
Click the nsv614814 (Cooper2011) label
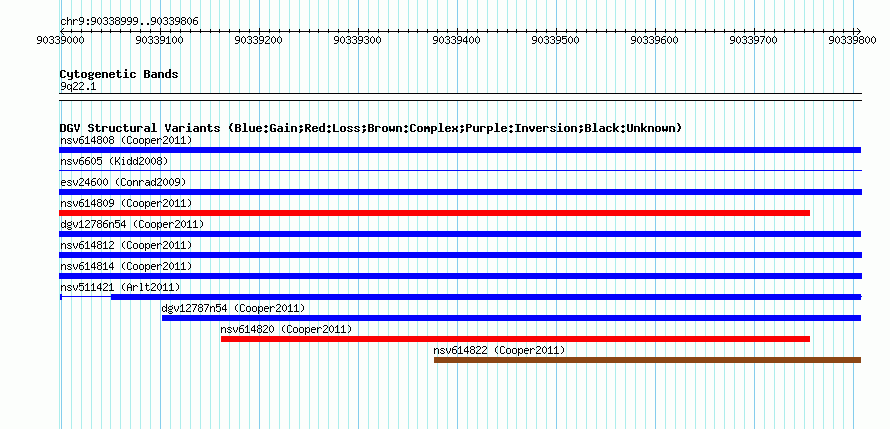click(x=126, y=266)
